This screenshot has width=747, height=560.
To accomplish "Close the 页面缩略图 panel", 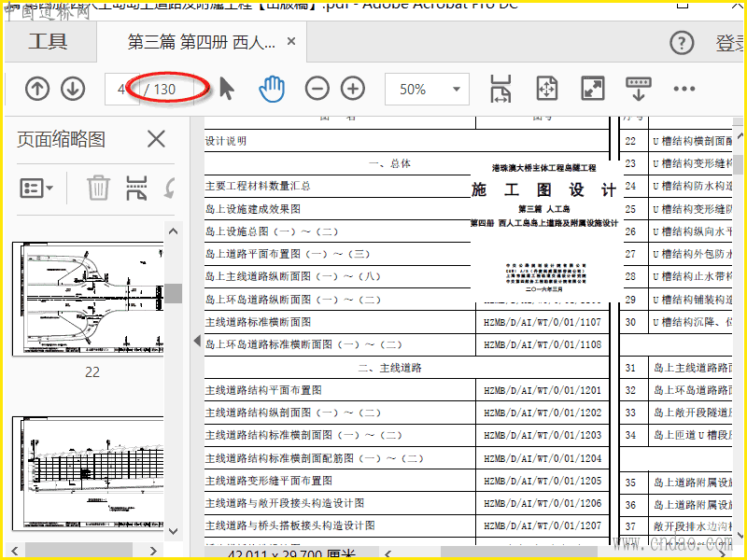I will point(156,139).
